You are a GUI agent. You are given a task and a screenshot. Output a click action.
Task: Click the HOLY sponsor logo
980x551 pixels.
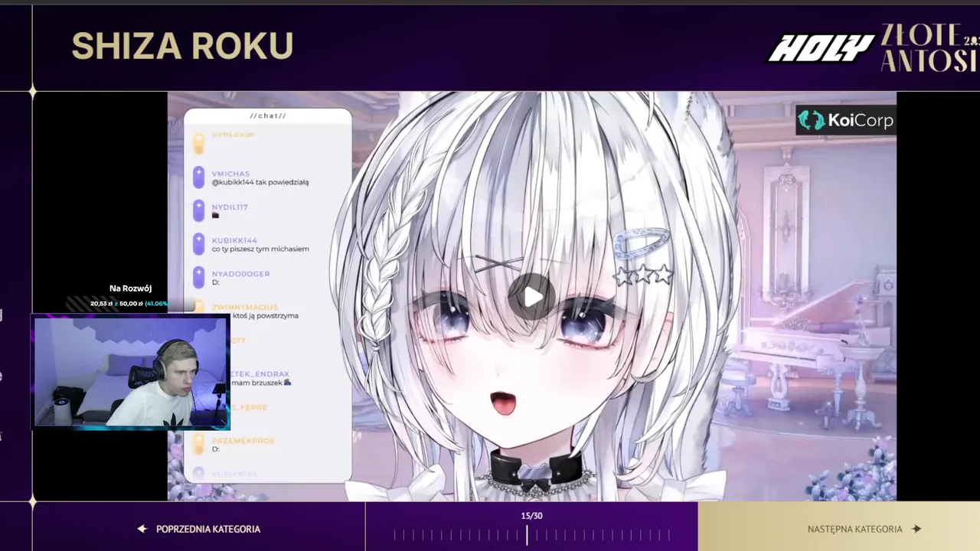[x=821, y=49]
